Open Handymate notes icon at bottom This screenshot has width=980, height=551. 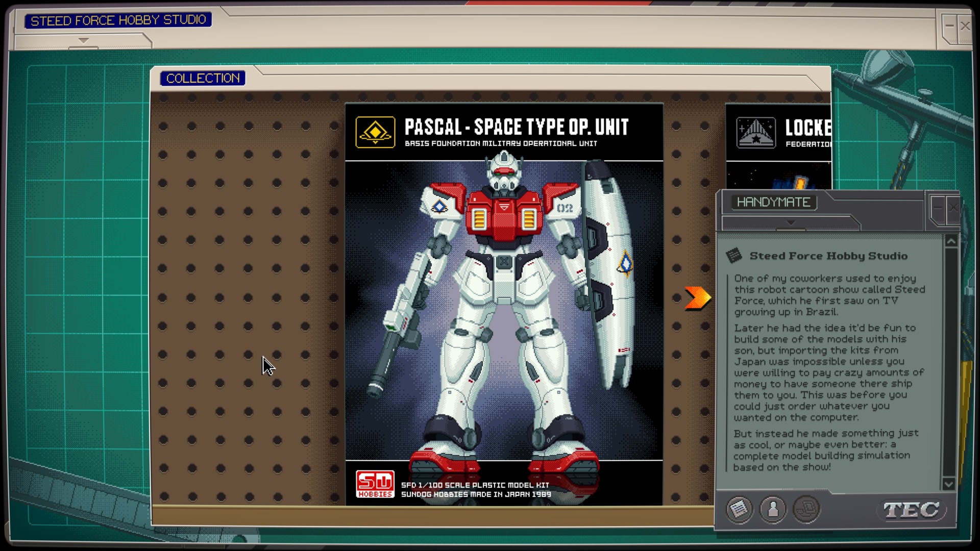(x=740, y=509)
